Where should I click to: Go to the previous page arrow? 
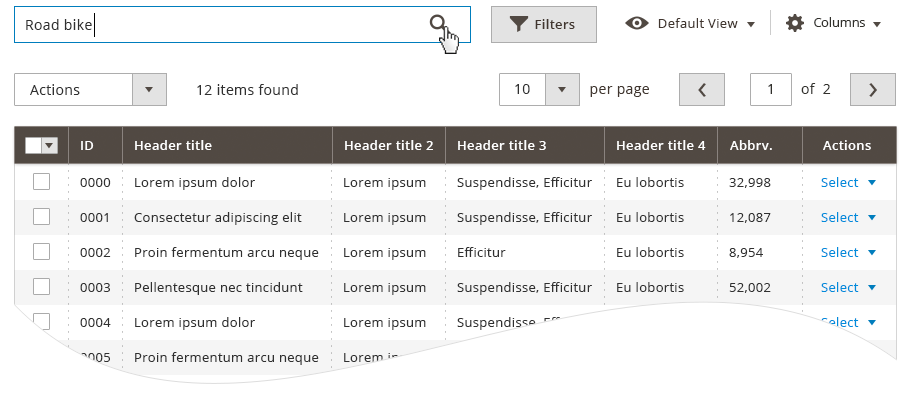coord(702,90)
